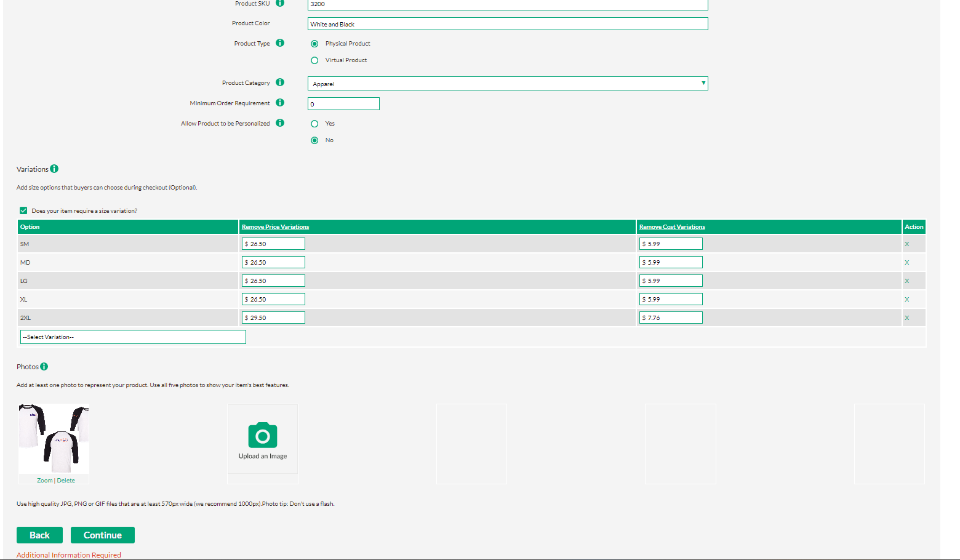Viewport: 960px width, 560px height.
Task: Open the Photos section info icon
Action: [44, 367]
